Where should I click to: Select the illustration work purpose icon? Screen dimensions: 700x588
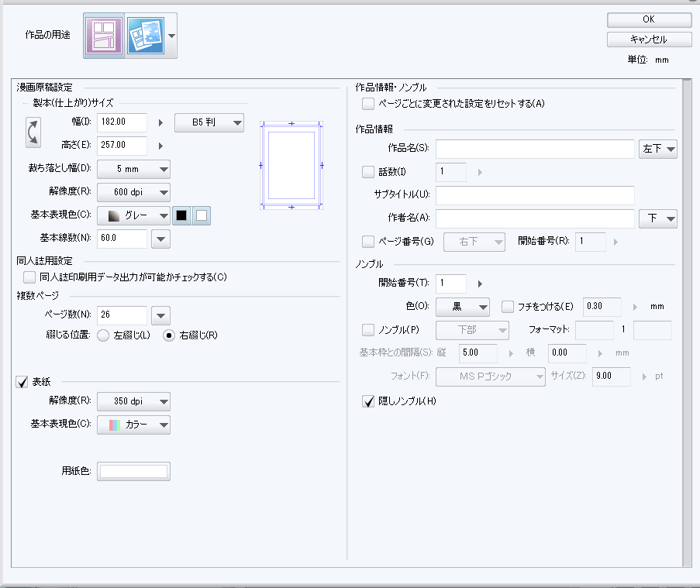(x=146, y=36)
